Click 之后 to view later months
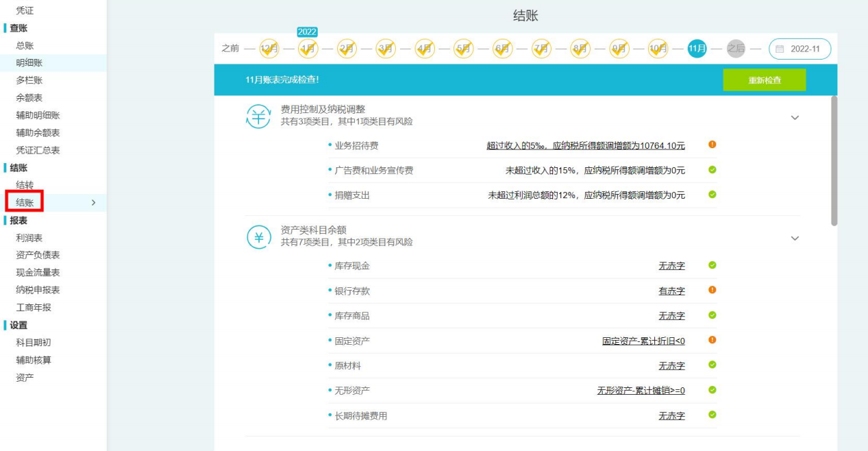This screenshot has height=451, width=868. click(x=736, y=48)
